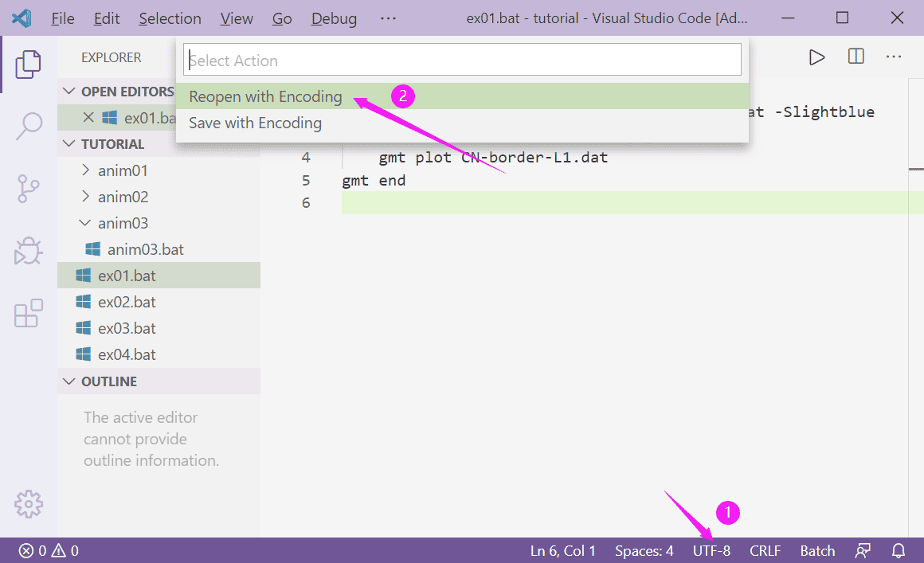924x563 pixels.
Task: Open the Debug menu
Action: pos(334,18)
